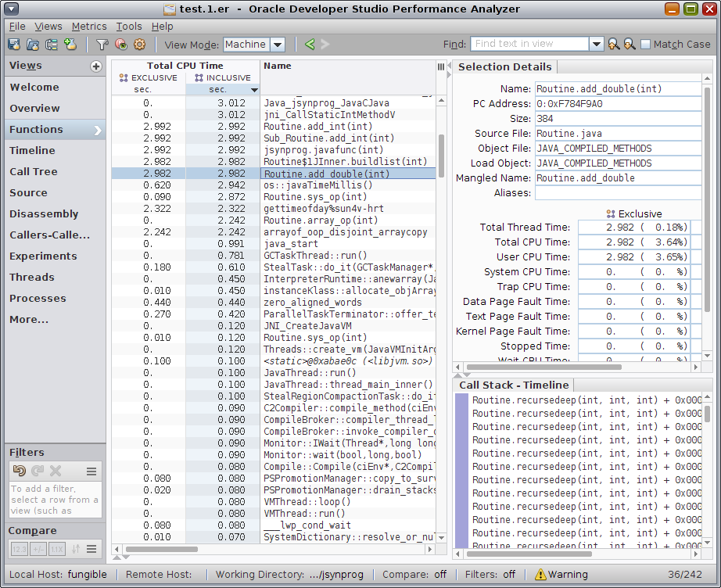Switch to the Call Tree view
The width and height of the screenshot is (721, 588).
34,171
